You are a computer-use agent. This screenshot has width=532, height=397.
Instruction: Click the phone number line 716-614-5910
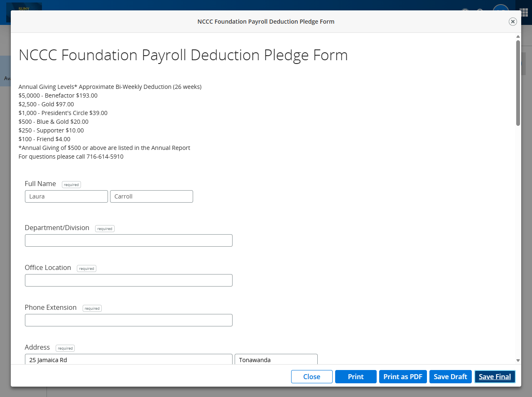point(71,157)
